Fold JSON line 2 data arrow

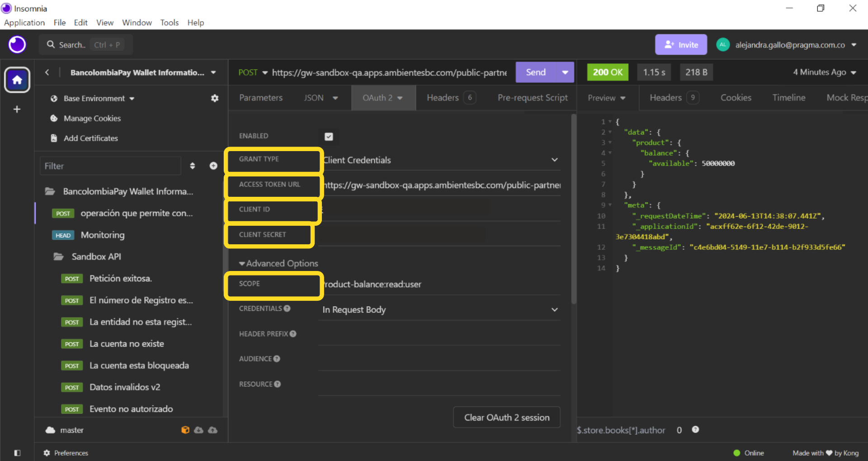pos(610,132)
